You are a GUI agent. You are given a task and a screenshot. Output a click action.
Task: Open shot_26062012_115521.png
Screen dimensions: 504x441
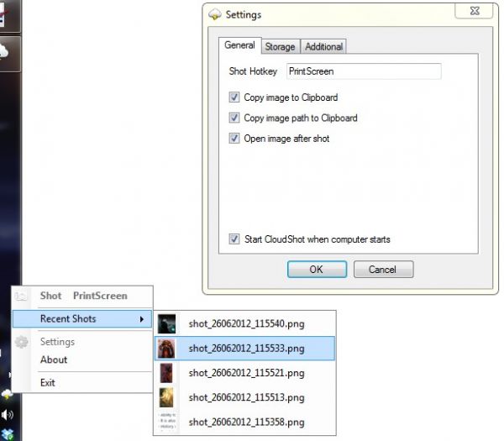(x=245, y=373)
